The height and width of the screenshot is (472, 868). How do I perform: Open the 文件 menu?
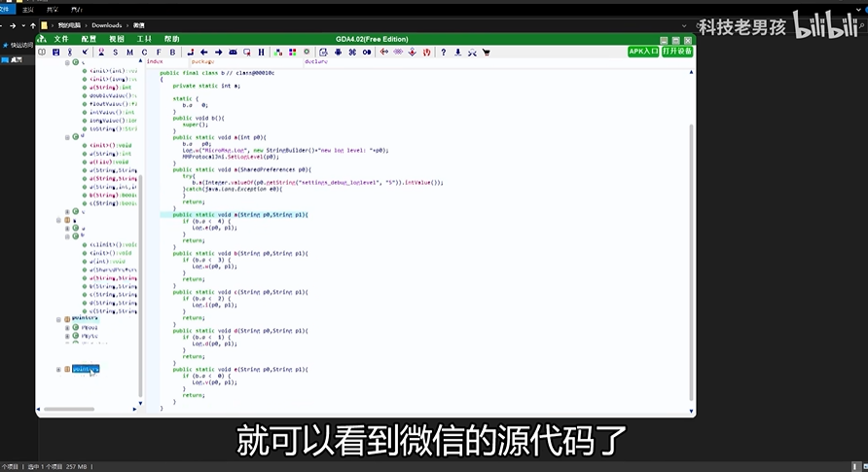click(x=60, y=39)
